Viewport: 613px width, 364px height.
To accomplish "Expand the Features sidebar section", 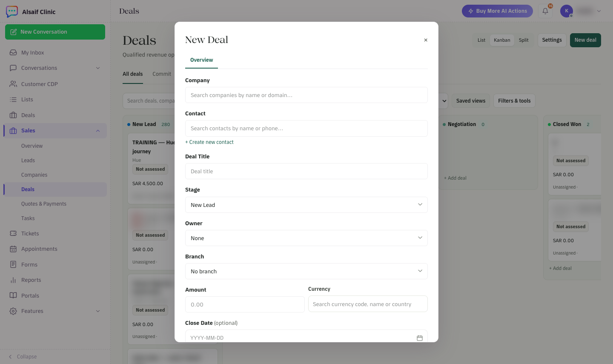I will pos(98,311).
